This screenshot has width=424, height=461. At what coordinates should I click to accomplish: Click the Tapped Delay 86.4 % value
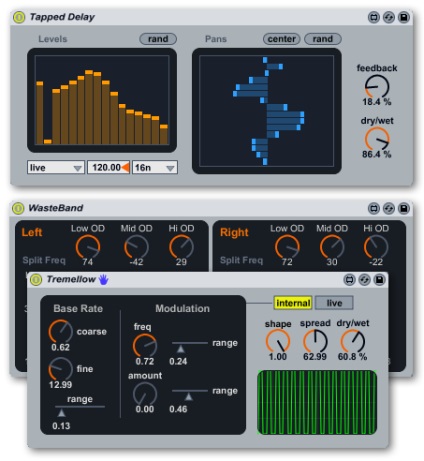pos(377,154)
